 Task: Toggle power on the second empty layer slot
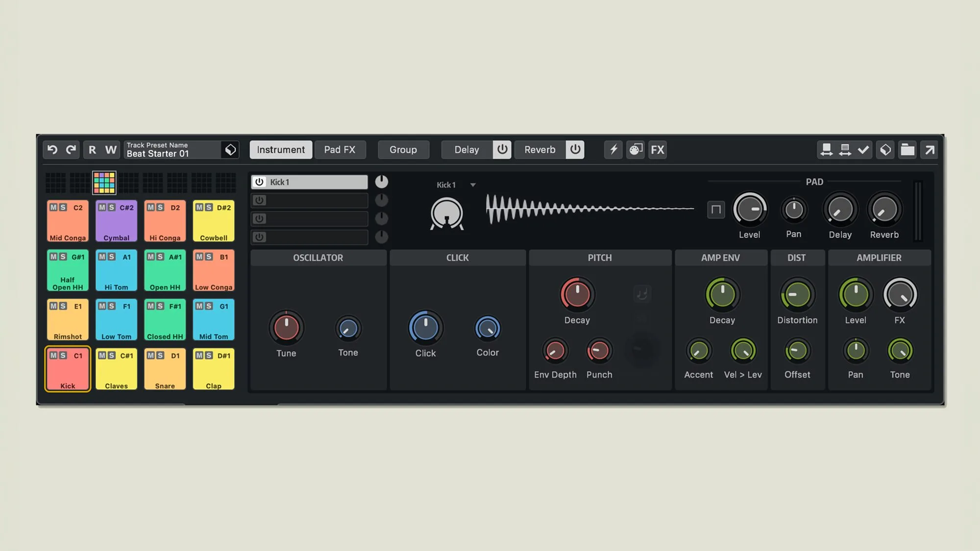tap(259, 200)
